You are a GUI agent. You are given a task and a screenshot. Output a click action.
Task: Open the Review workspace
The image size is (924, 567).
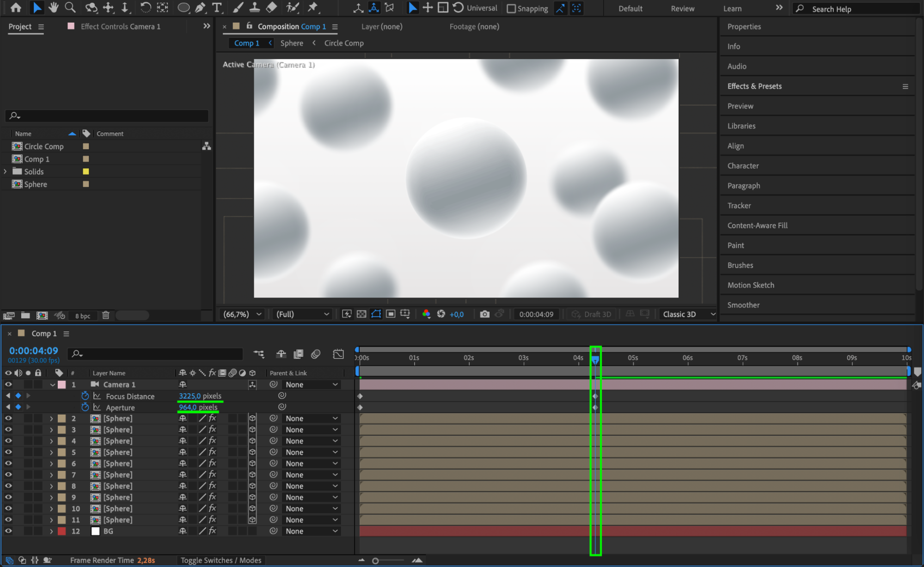coord(682,8)
